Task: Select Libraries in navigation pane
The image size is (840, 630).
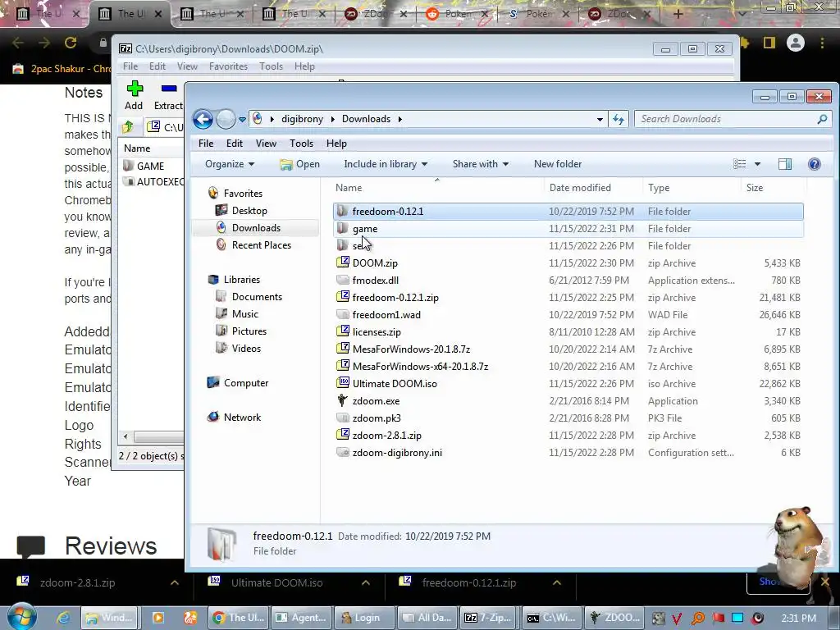Action: click(242, 280)
